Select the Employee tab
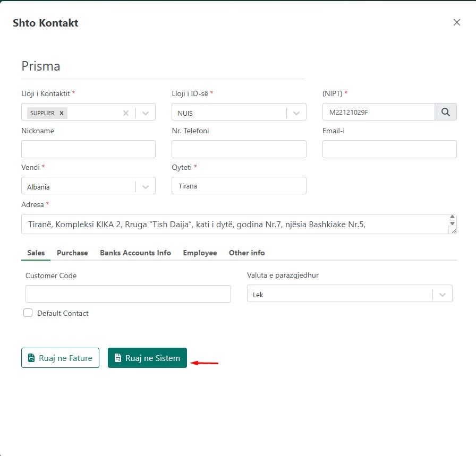This screenshot has height=456, width=476. [x=200, y=253]
